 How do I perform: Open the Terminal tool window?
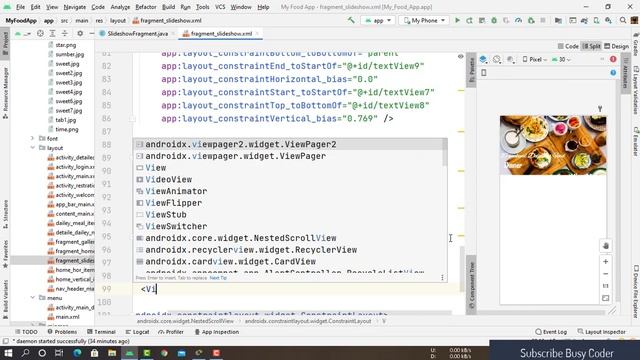(x=101, y=332)
